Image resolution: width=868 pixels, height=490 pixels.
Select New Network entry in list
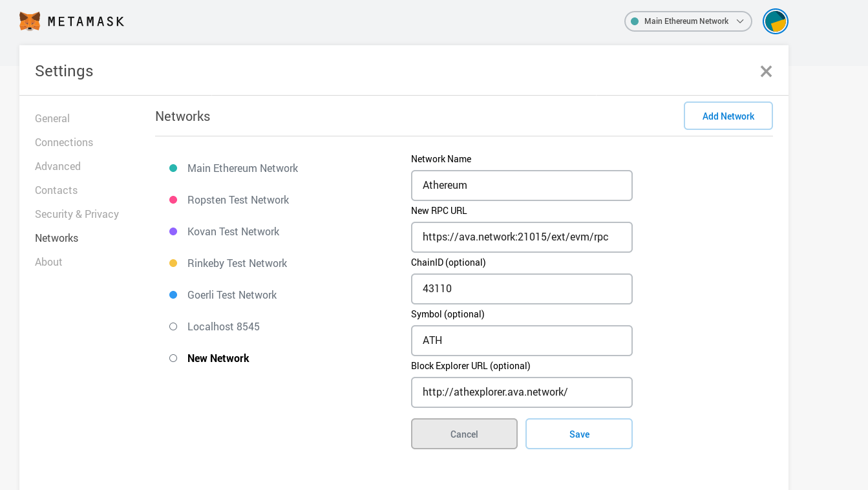click(x=218, y=358)
